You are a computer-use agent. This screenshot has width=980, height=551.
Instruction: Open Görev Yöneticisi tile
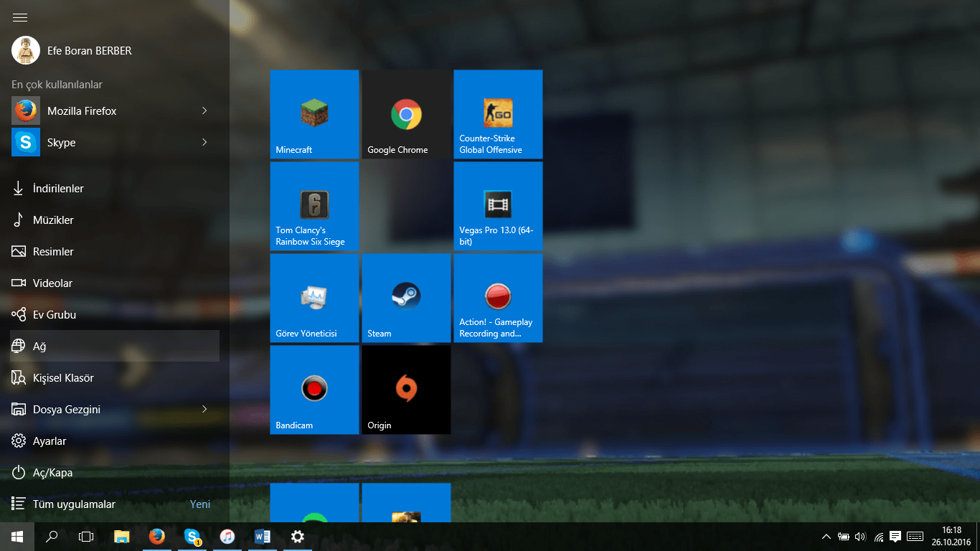314,297
